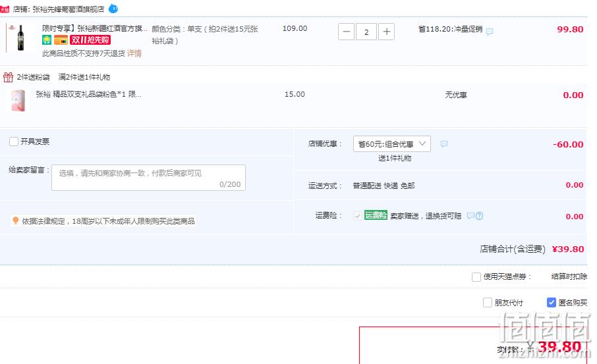Click the comment bubble icon after 退换货可赔
This screenshot has width=597, height=364.
click(470, 216)
